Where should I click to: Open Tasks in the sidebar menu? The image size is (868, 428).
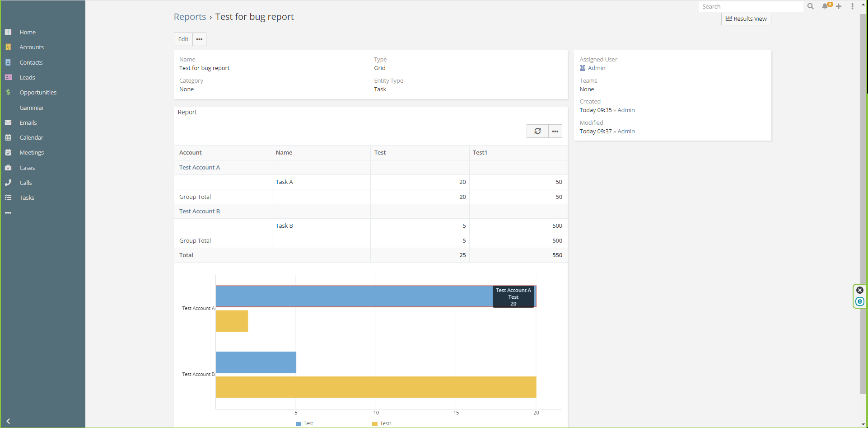coord(27,198)
